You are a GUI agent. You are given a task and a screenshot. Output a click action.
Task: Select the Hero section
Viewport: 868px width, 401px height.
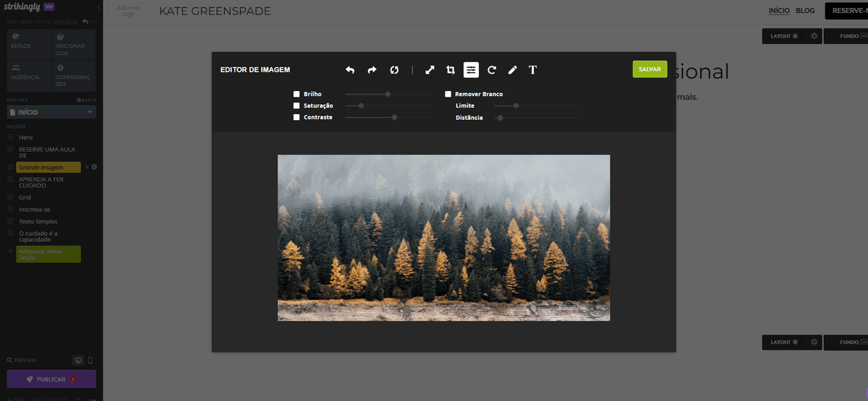click(26, 137)
